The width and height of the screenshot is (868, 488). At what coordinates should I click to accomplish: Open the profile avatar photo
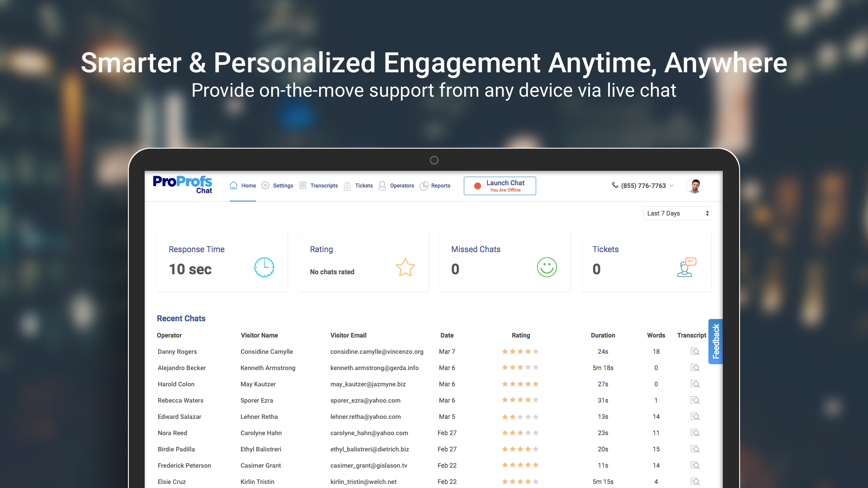click(694, 186)
